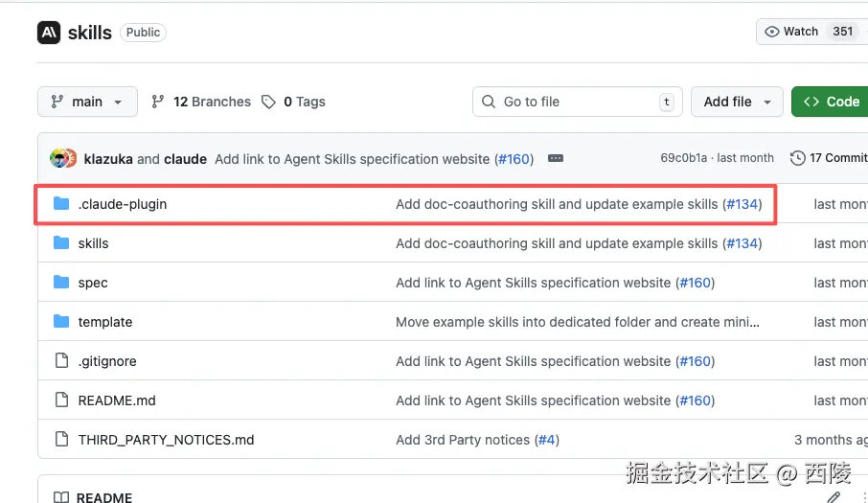Open the .gitignore file
The width and height of the screenshot is (868, 503).
coord(107,361)
